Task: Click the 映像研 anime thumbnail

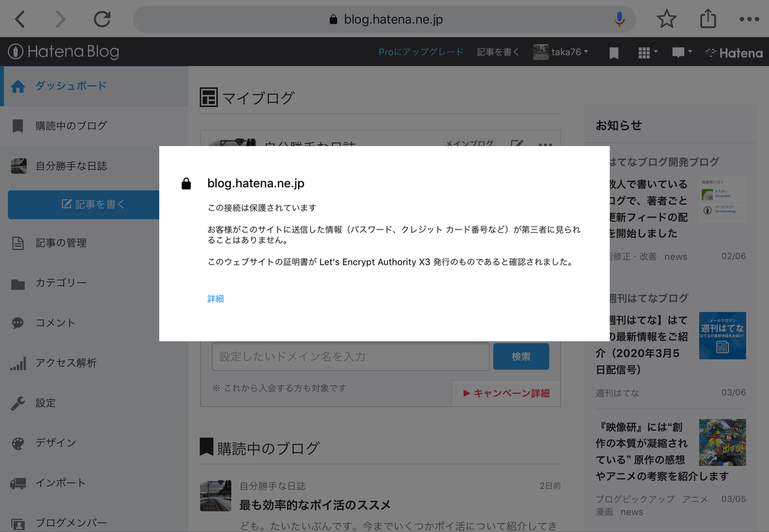Action: (x=722, y=442)
